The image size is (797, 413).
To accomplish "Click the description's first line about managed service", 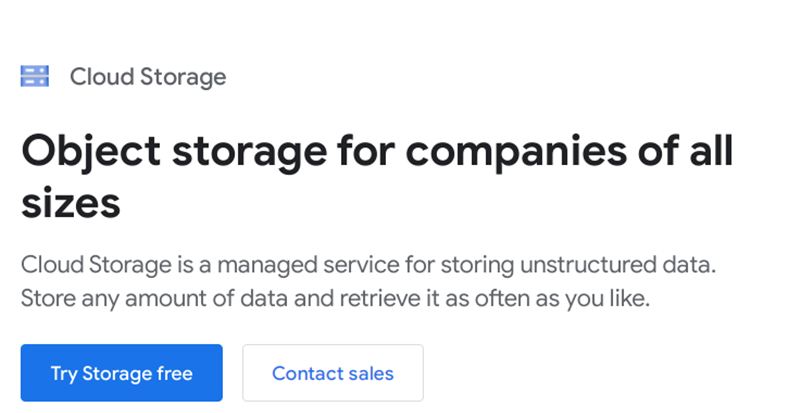I will point(370,267).
